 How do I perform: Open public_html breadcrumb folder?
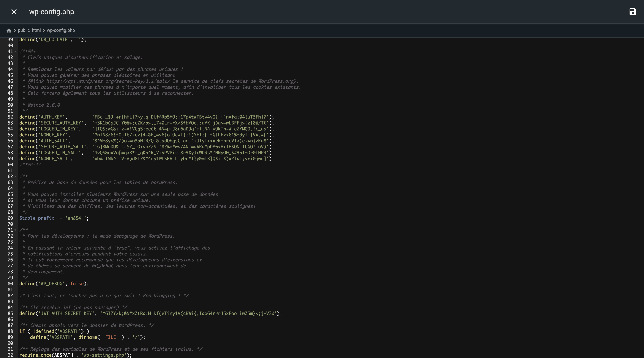(x=29, y=31)
